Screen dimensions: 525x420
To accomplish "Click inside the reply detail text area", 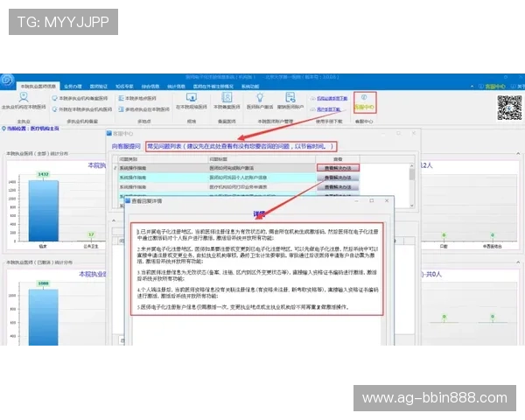I will click(x=256, y=269).
